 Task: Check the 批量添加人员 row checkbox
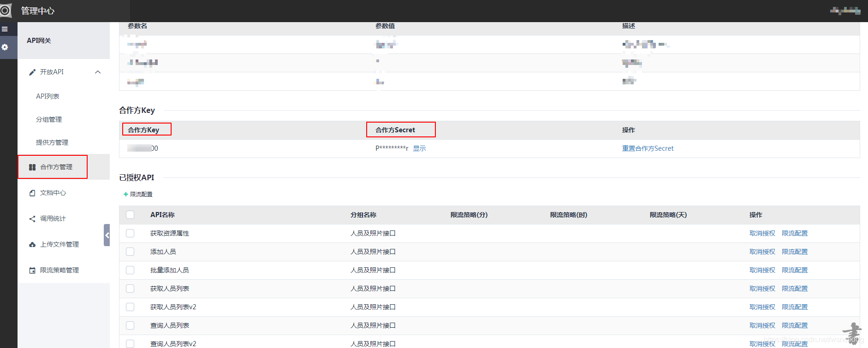pos(130,270)
